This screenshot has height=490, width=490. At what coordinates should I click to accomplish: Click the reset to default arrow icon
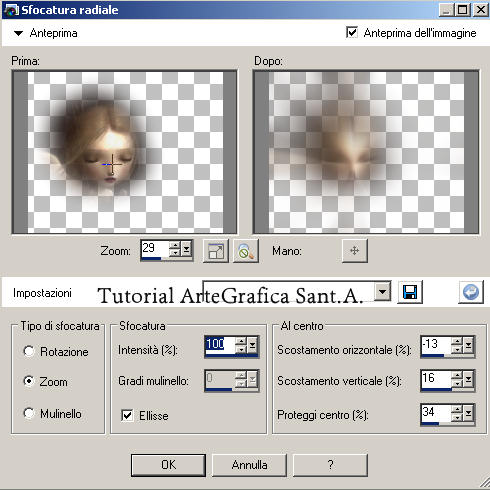pos(471,292)
